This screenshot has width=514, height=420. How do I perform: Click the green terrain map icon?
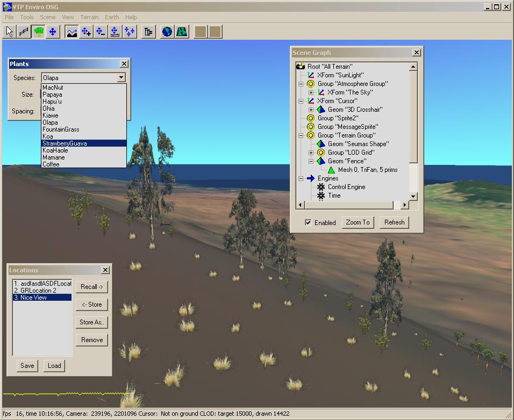click(182, 32)
